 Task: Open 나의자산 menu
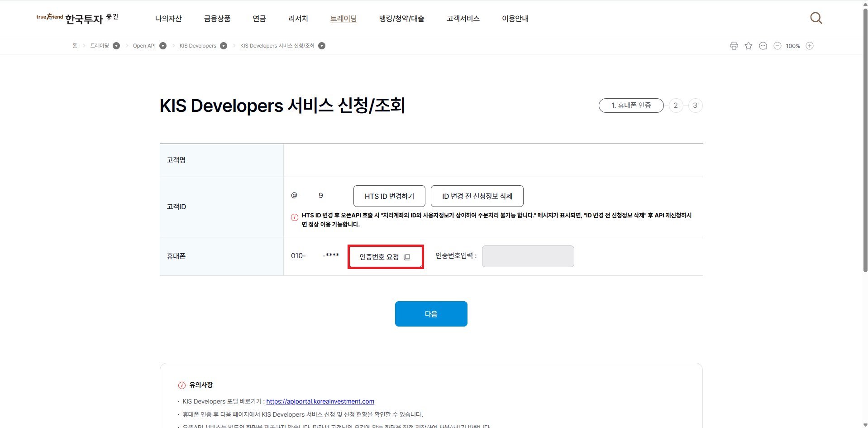168,19
